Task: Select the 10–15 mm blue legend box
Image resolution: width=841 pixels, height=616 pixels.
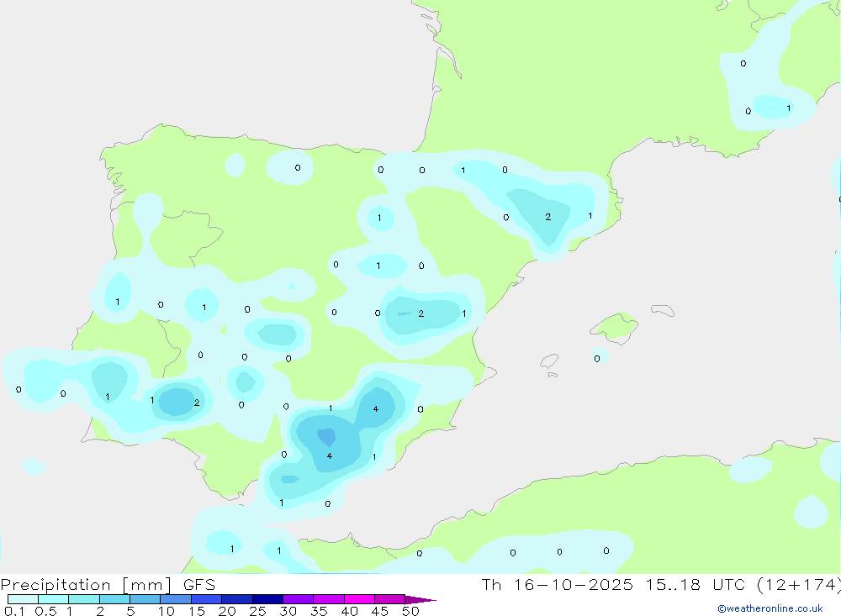Action: (x=176, y=599)
